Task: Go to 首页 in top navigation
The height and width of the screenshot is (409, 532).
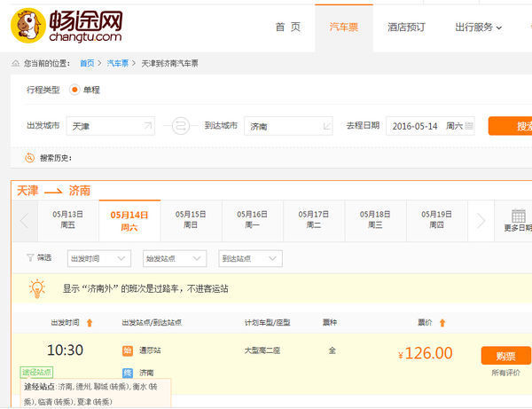Action: click(287, 28)
